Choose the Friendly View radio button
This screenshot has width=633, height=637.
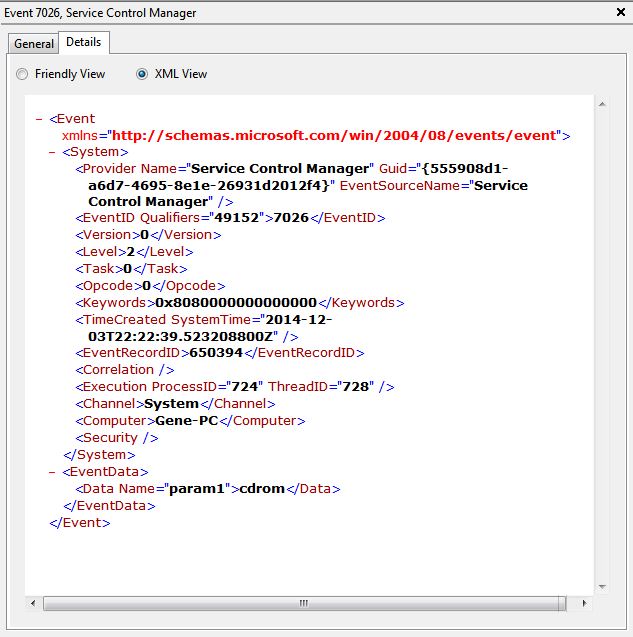pyautogui.click(x=22, y=74)
